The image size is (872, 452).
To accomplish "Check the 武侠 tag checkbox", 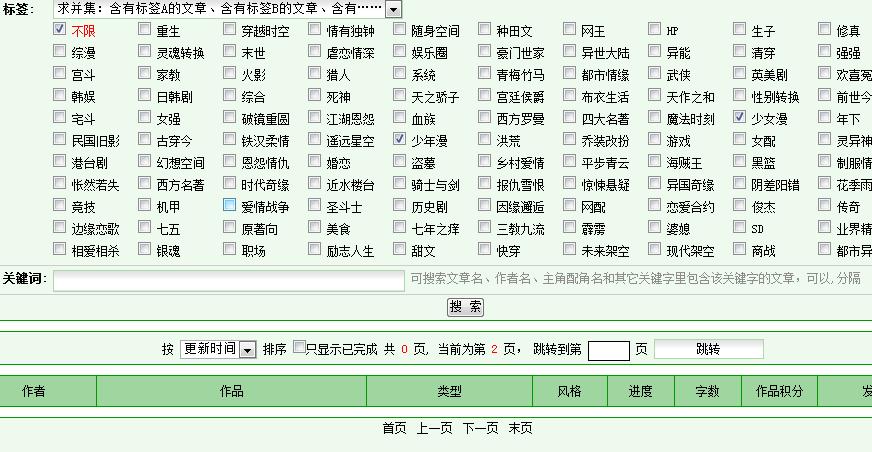I will coord(655,74).
